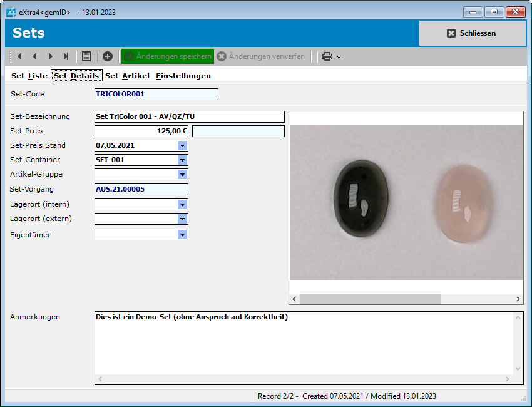Go to the previous record

34,56
